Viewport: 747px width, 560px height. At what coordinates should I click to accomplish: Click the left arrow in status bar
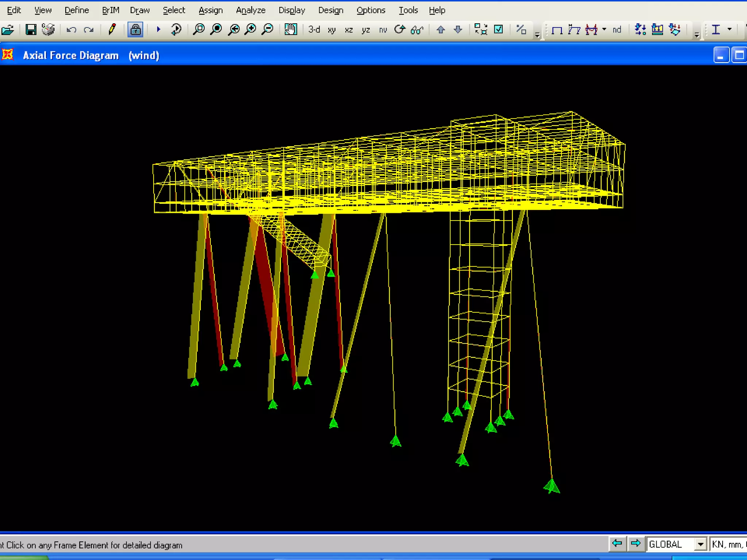pyautogui.click(x=617, y=544)
